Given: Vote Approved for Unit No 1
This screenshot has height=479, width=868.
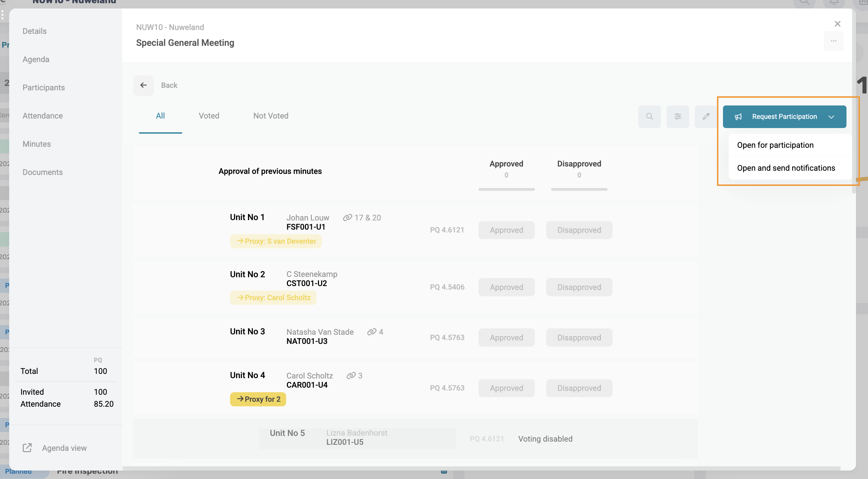Looking at the screenshot, I should point(506,230).
